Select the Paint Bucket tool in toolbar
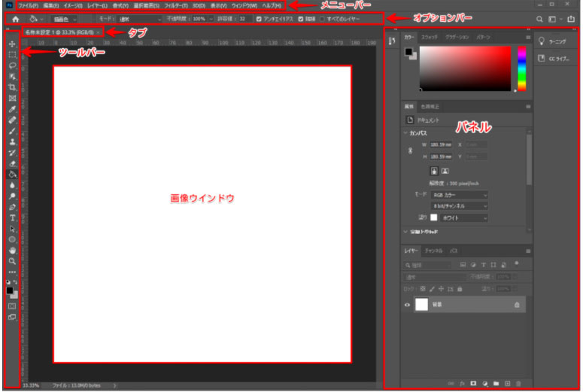The image size is (583, 392). [x=12, y=175]
